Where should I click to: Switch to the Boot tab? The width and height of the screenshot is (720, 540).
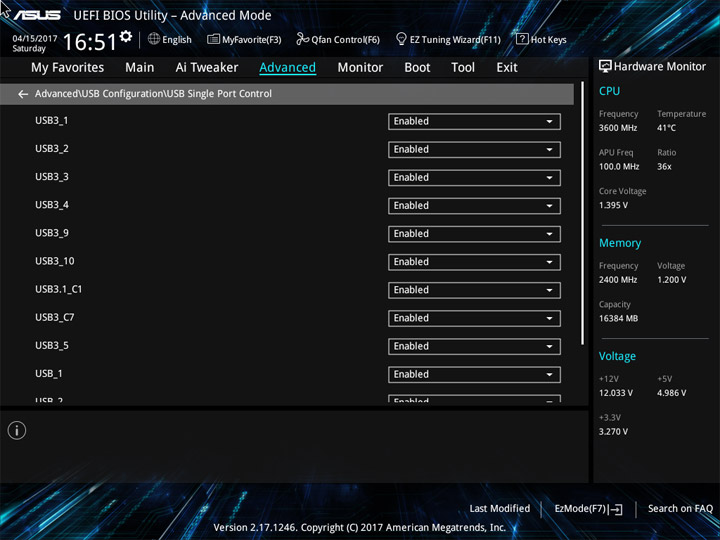click(x=417, y=68)
